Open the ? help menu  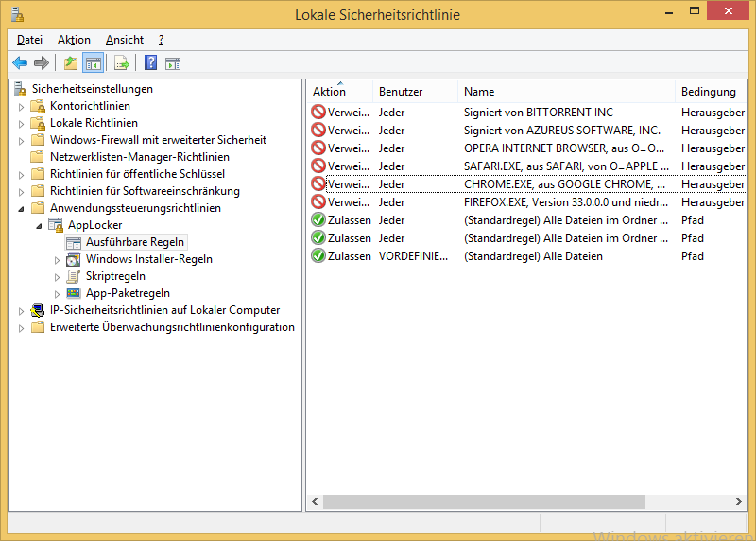[161, 40]
